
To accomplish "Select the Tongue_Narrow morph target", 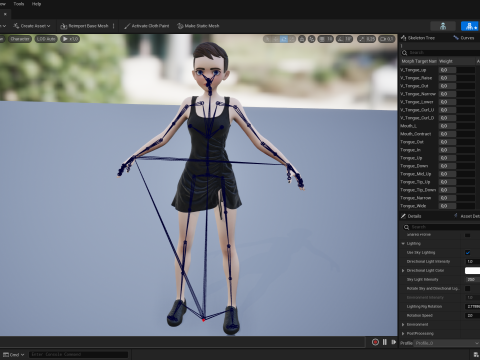I will coord(416,198).
